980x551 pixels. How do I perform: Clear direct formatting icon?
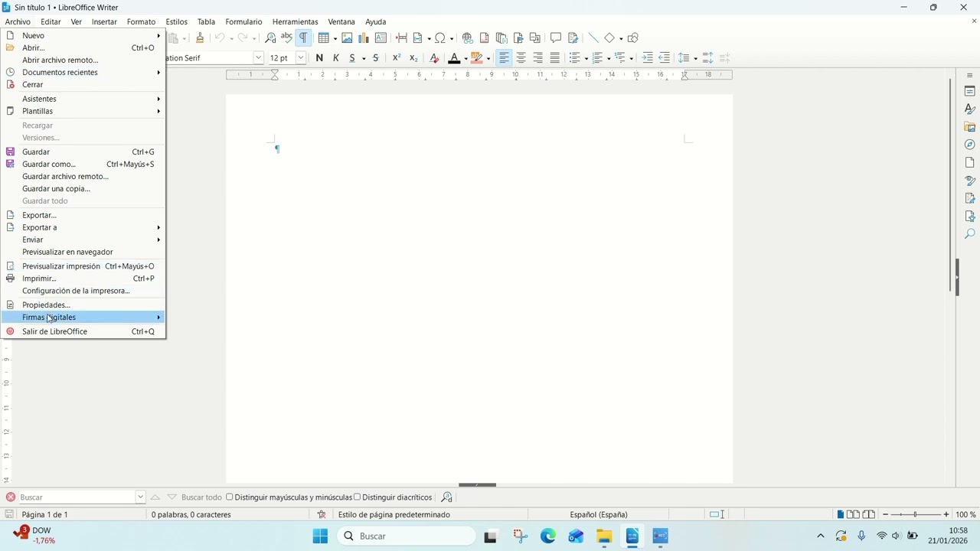[434, 58]
